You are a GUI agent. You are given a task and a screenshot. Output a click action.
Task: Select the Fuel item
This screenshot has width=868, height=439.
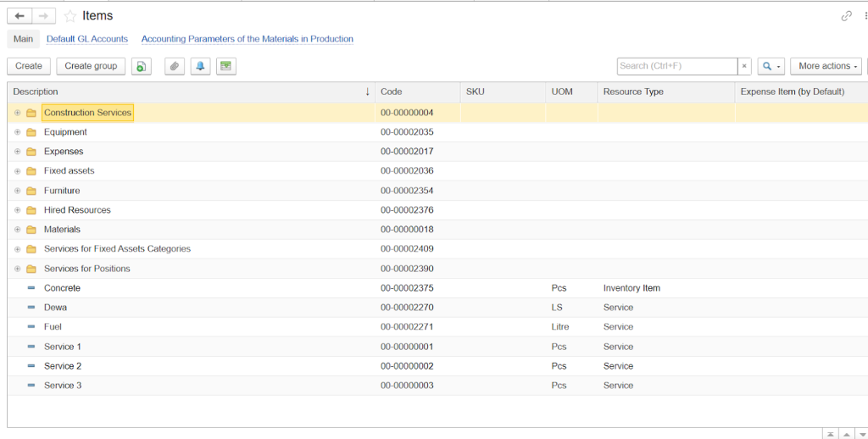click(x=53, y=326)
